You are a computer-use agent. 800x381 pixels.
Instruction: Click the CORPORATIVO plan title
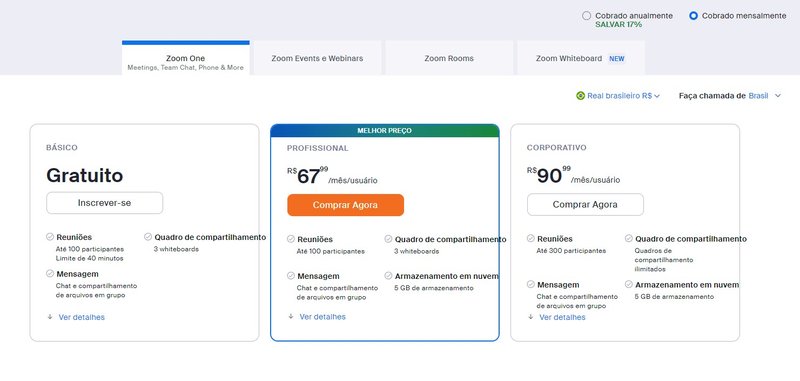pos(557,147)
